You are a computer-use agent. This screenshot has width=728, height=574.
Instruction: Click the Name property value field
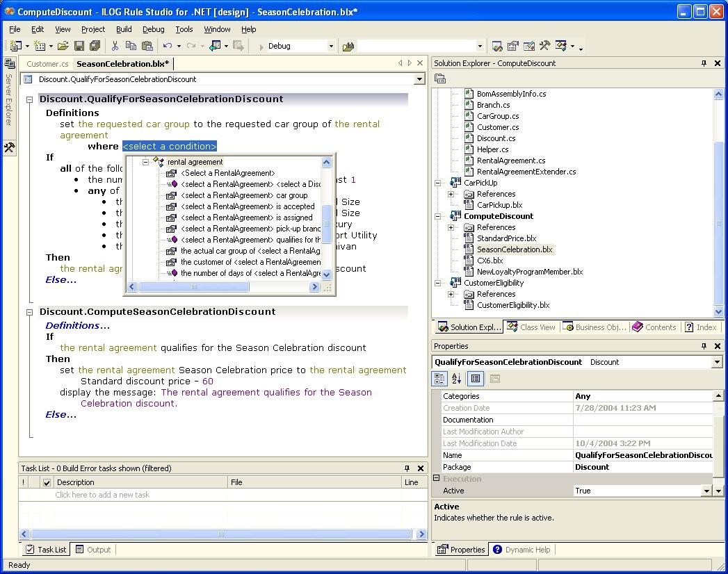coord(643,455)
